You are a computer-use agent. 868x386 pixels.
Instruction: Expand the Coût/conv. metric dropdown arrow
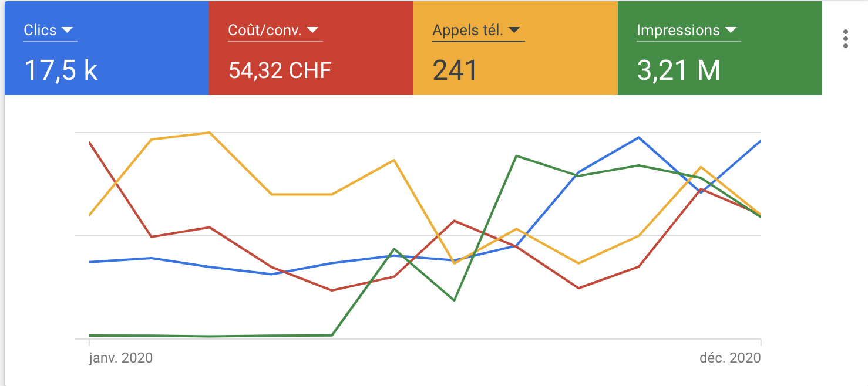[x=312, y=30]
